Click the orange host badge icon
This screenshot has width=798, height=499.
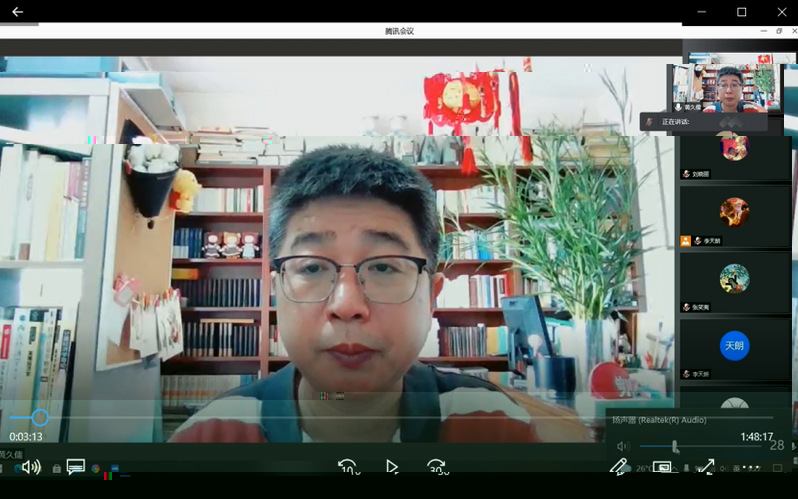[x=686, y=241]
